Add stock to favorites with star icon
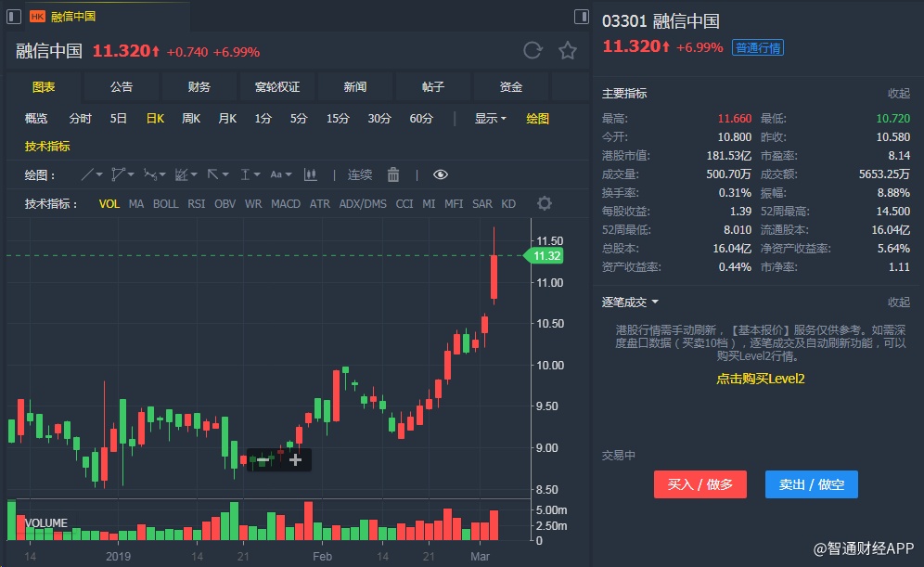Screen dimensions: 924x567 [x=568, y=51]
